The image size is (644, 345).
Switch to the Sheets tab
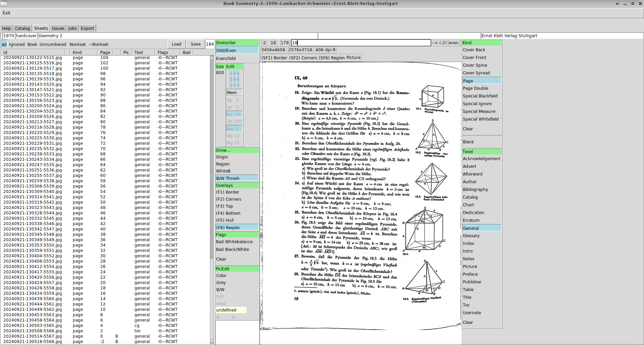point(41,28)
